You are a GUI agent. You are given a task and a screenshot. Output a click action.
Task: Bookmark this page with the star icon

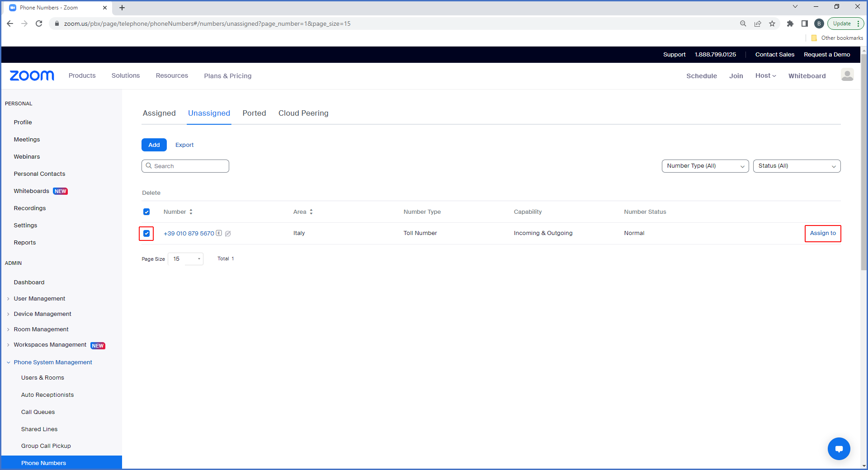pyautogui.click(x=772, y=23)
